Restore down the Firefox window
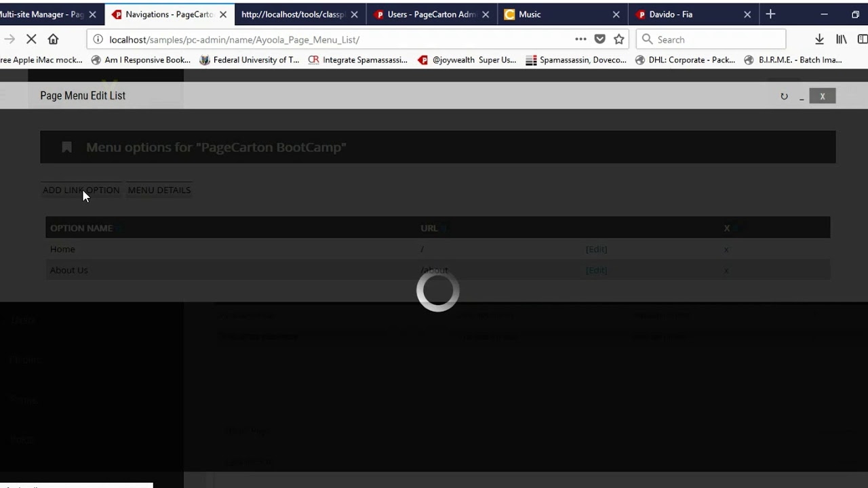 point(855,14)
